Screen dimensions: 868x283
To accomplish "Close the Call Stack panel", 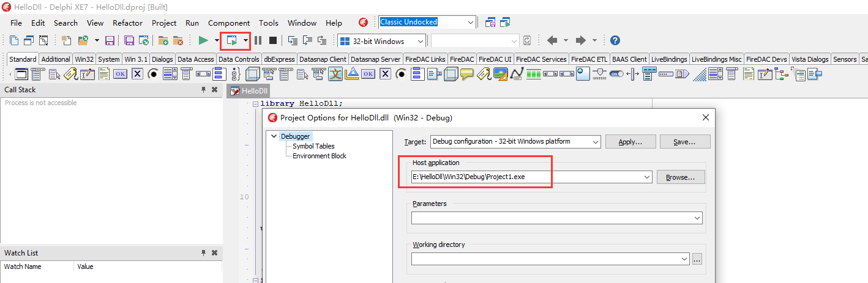I will 215,90.
